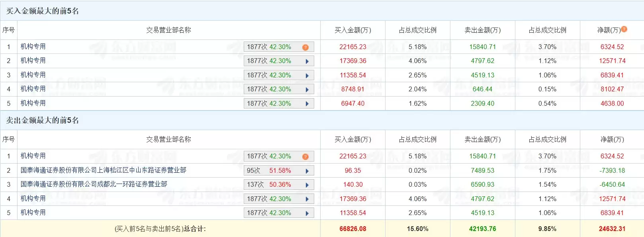Click the 95次 51.58% success rate badge

pyautogui.click(x=269, y=171)
